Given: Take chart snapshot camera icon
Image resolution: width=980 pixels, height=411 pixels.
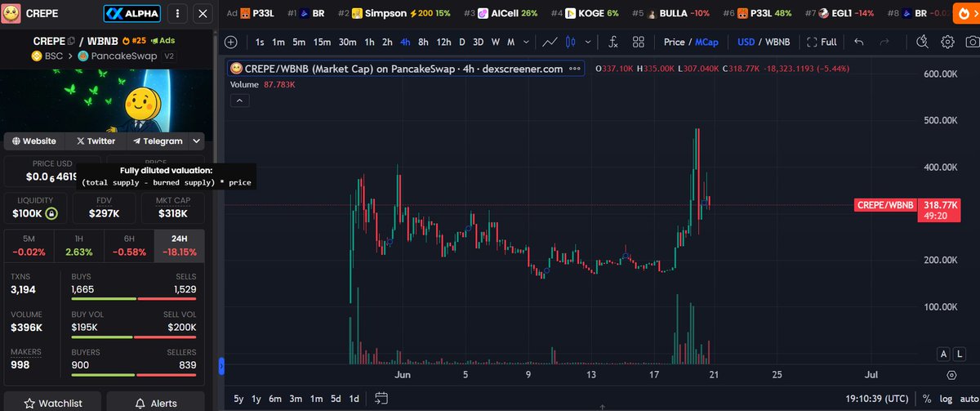Looking at the screenshot, I should pyautogui.click(x=972, y=42).
